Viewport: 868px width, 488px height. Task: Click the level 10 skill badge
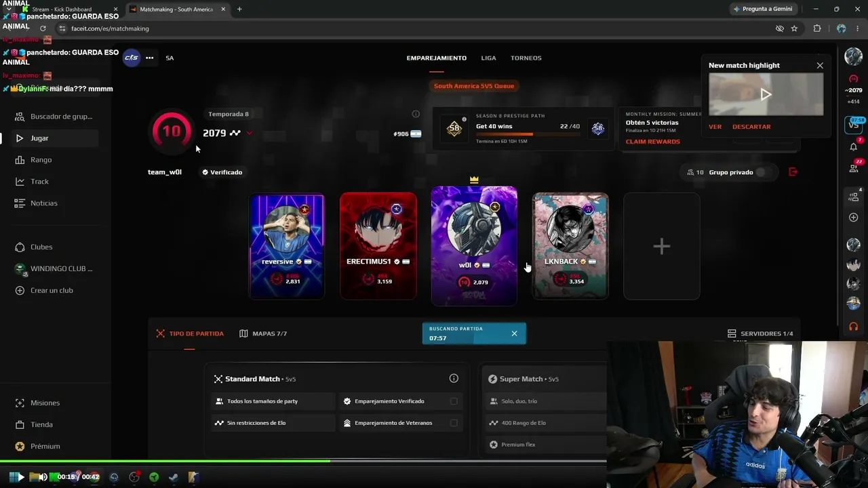click(x=172, y=130)
